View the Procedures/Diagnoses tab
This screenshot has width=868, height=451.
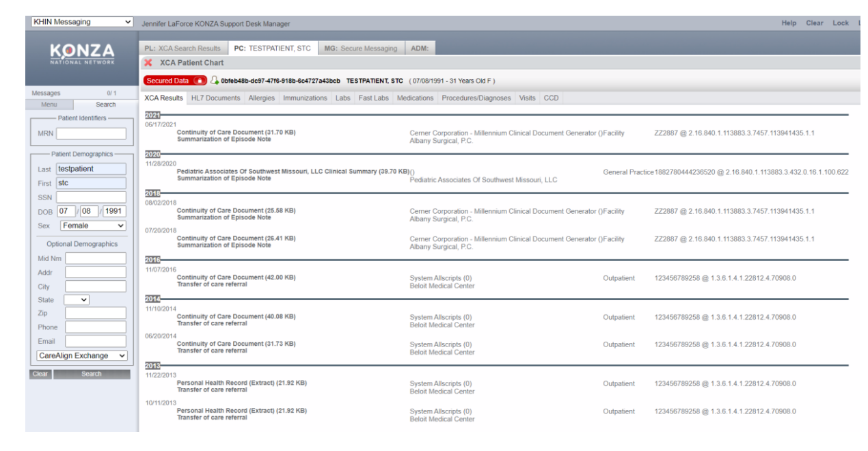click(x=476, y=98)
